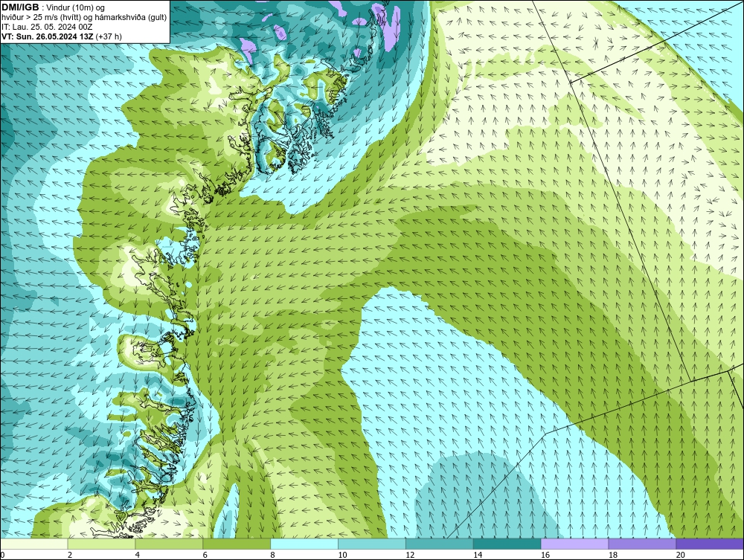
Task: Click the 10–12 m/s legend color swatch
Action: coord(372,544)
